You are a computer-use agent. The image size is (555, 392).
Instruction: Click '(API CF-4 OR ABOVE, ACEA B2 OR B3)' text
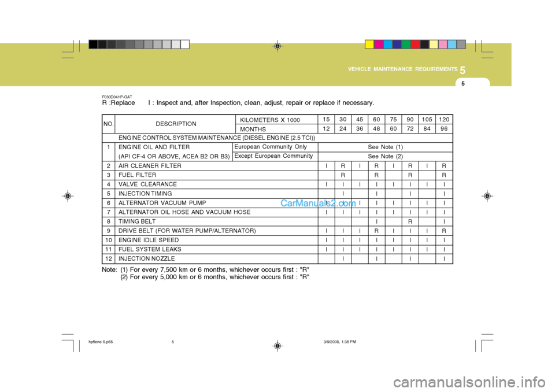(174, 156)
